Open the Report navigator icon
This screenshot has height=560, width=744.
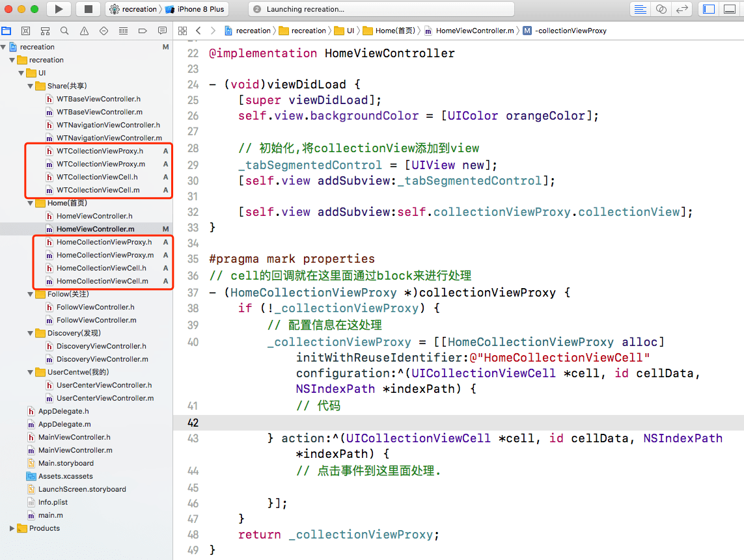tap(162, 31)
